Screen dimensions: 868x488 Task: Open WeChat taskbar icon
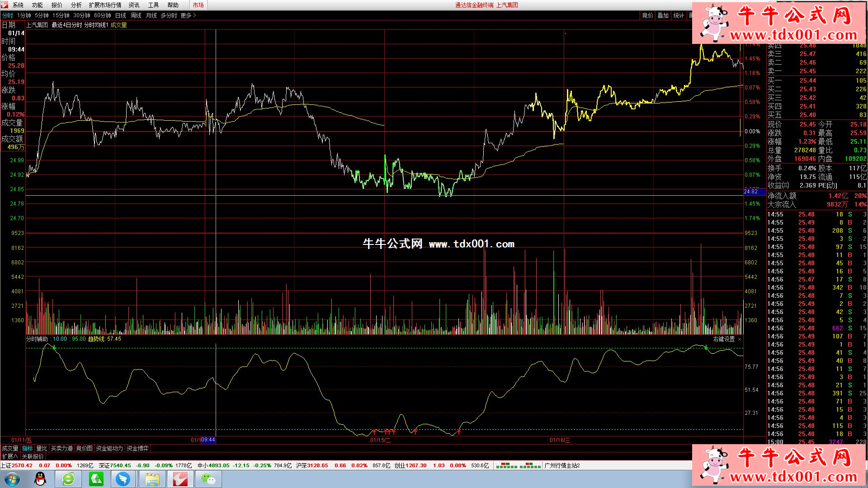tap(208, 479)
